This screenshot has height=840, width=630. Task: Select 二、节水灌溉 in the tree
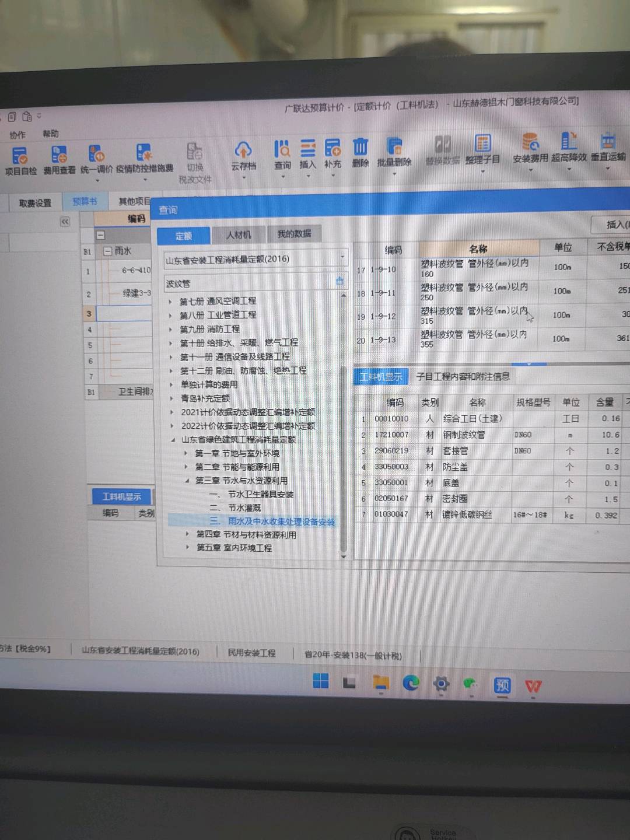235,508
